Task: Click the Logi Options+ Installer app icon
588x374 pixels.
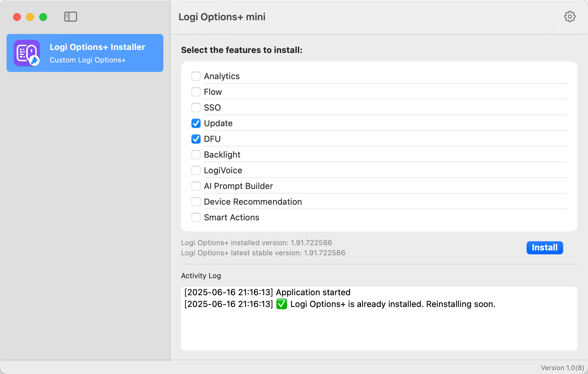Action: point(27,53)
